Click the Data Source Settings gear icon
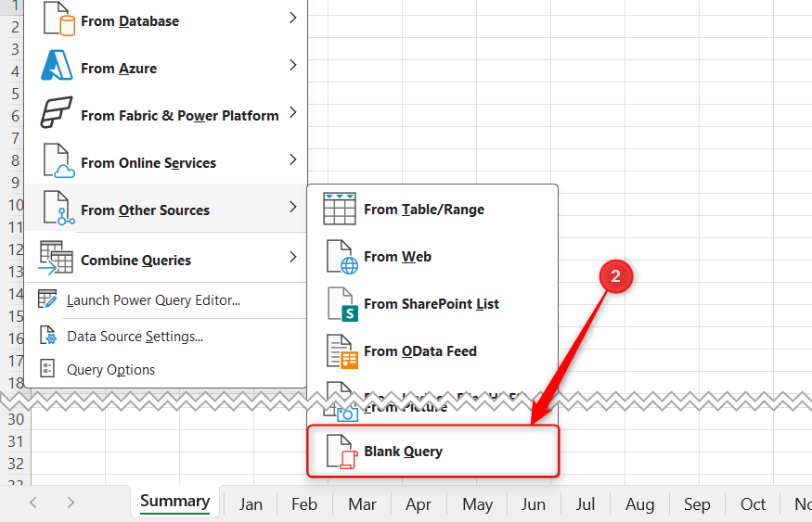 click(47, 336)
